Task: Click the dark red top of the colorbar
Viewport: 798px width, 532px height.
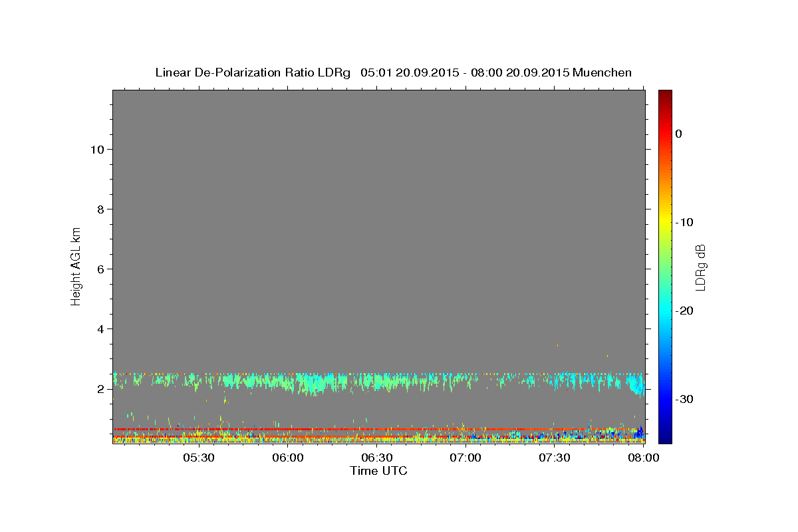Action: tap(665, 96)
